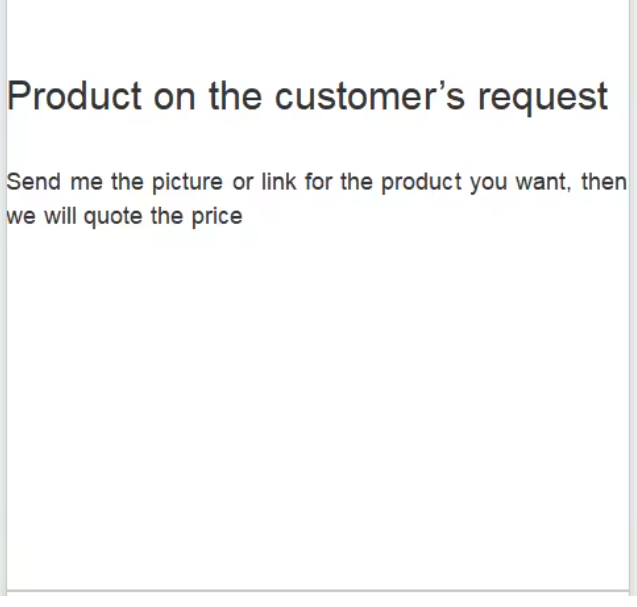Click the word "me" in the description

(86, 183)
